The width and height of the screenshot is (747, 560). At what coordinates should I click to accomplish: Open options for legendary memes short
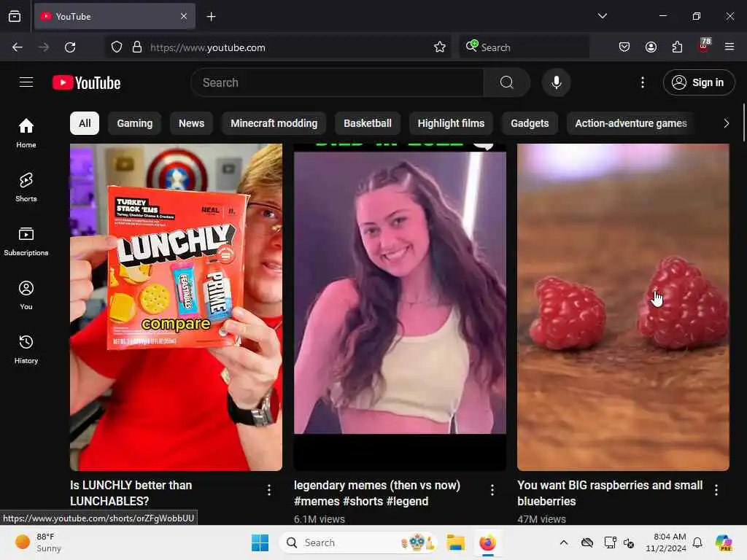pyautogui.click(x=492, y=490)
